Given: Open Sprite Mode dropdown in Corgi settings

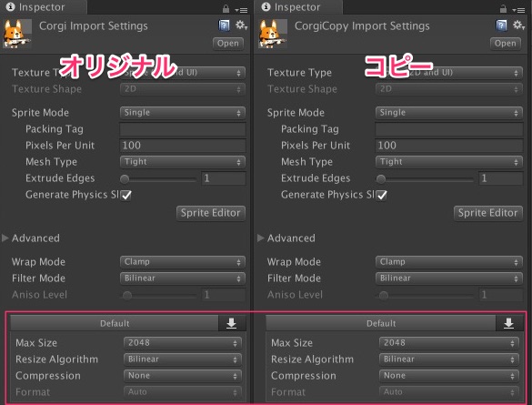Looking at the screenshot, I should [x=183, y=113].
